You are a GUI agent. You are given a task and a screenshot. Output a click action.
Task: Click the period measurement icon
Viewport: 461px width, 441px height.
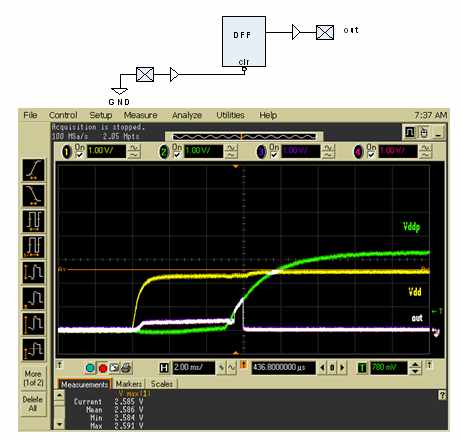34,221
